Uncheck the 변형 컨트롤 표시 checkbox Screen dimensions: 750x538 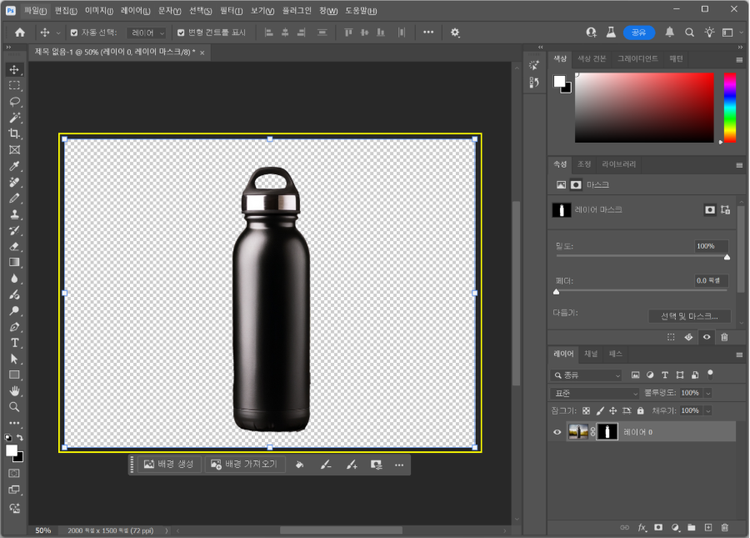[x=180, y=32]
